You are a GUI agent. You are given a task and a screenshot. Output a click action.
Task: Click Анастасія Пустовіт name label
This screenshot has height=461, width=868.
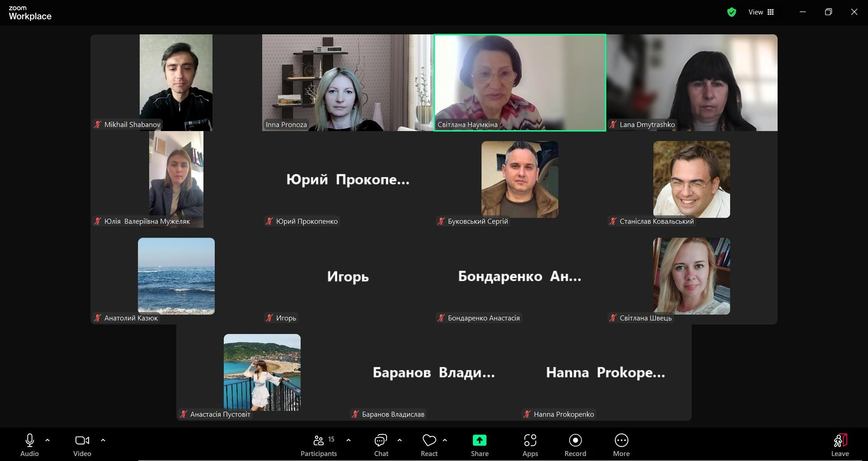[x=220, y=414]
